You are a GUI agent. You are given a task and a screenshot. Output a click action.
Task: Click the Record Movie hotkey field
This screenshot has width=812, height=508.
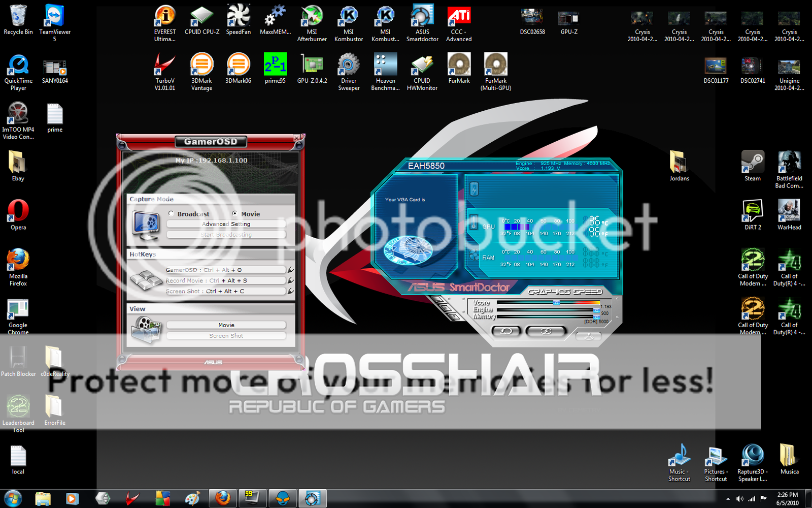225,280
